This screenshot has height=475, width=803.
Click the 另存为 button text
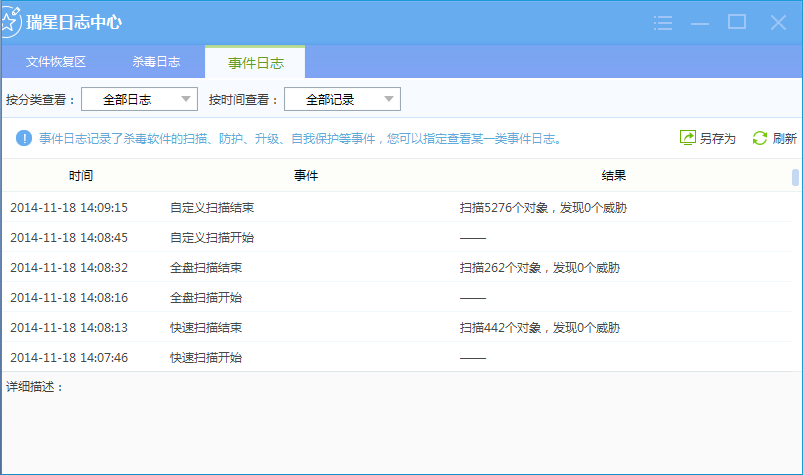point(717,139)
